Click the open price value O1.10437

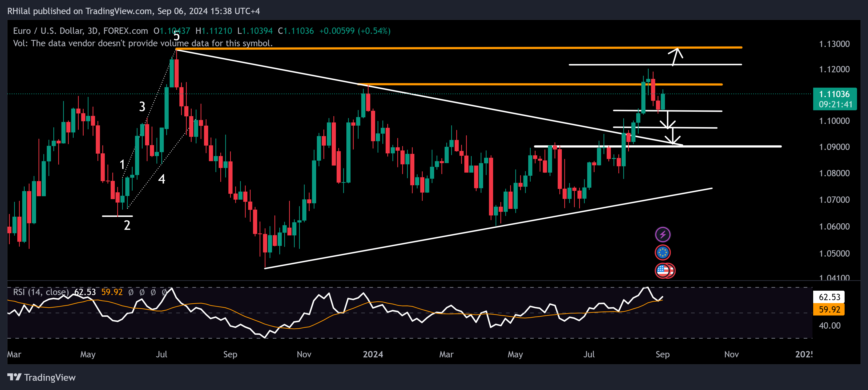point(172,31)
